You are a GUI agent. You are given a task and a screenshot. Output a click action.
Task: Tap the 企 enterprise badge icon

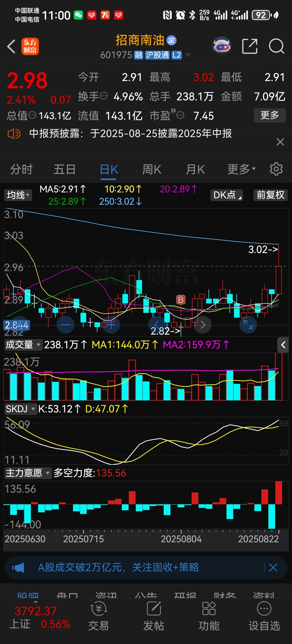pos(171,40)
